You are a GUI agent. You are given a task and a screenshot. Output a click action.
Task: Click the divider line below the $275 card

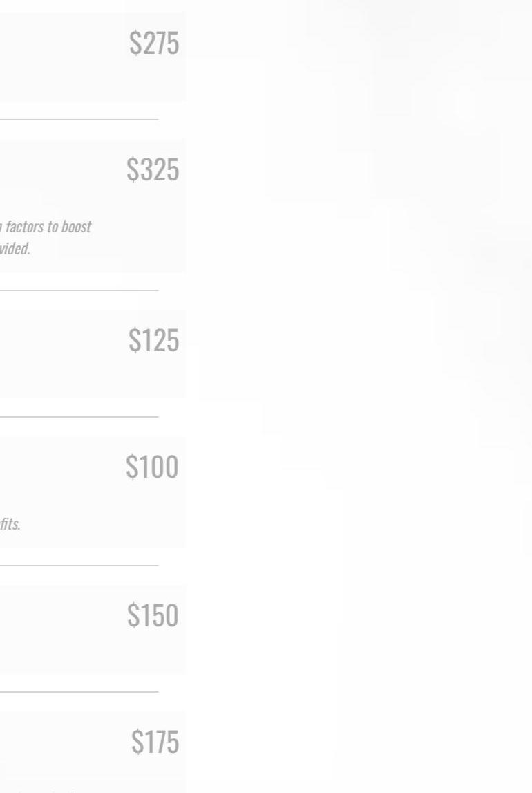tap(79, 120)
